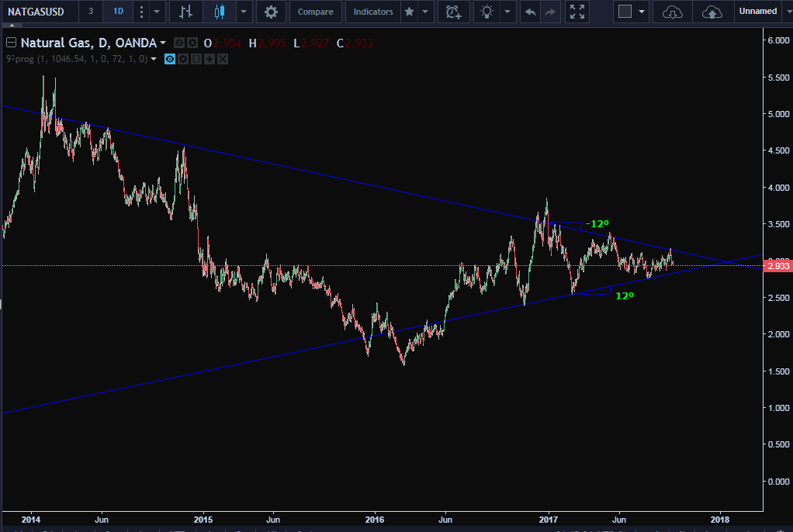Click the NATGASUSD symbol input field
This screenshot has height=532, width=793.
coord(39,12)
